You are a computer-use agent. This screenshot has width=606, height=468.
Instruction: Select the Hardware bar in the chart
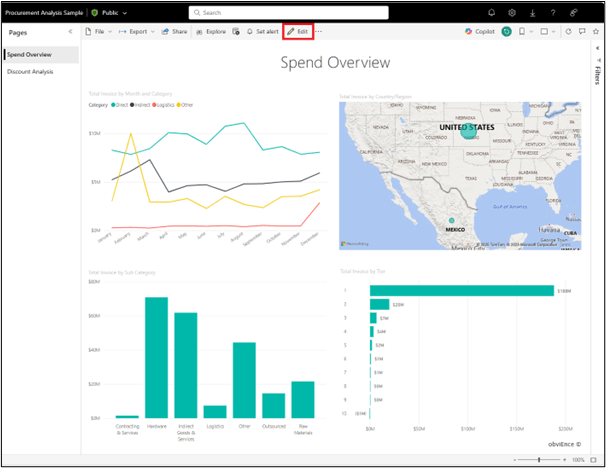(x=157, y=357)
